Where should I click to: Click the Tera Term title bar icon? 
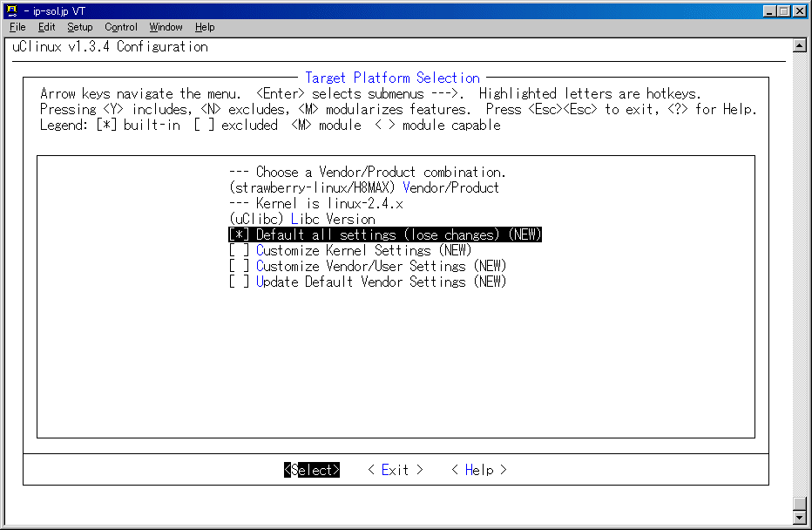pos(12,10)
